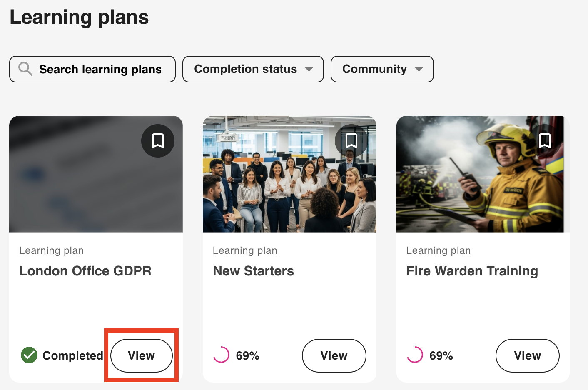This screenshot has height=390, width=588.
Task: Click the green Completed checkmark icon
Action: 29,355
